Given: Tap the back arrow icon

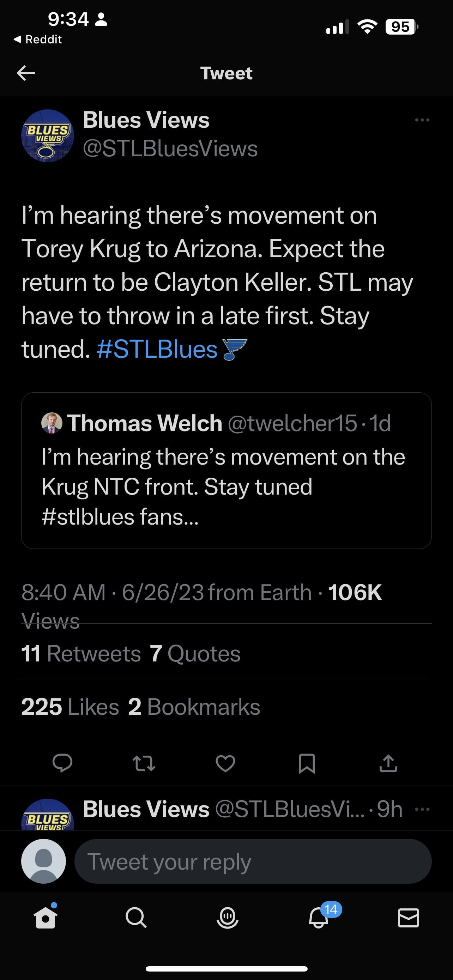Looking at the screenshot, I should point(26,73).
